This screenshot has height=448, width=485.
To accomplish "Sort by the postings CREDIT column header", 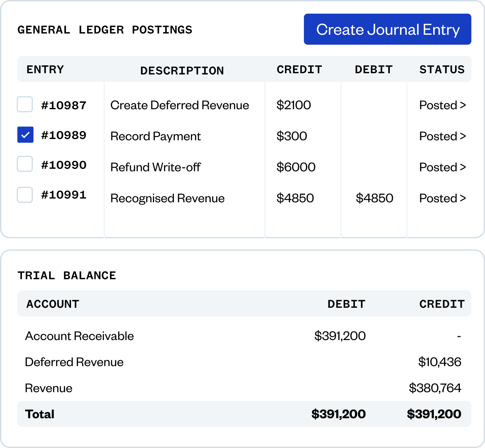I will (x=299, y=69).
